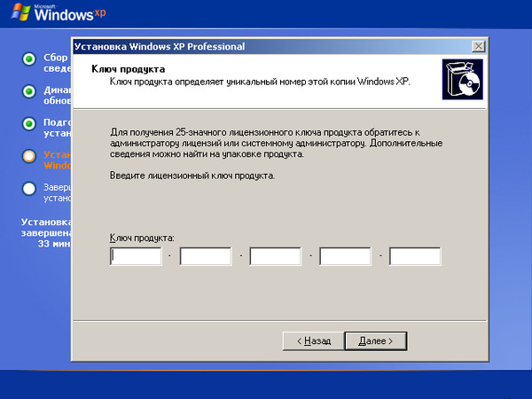Click the third product key input field

point(275,256)
